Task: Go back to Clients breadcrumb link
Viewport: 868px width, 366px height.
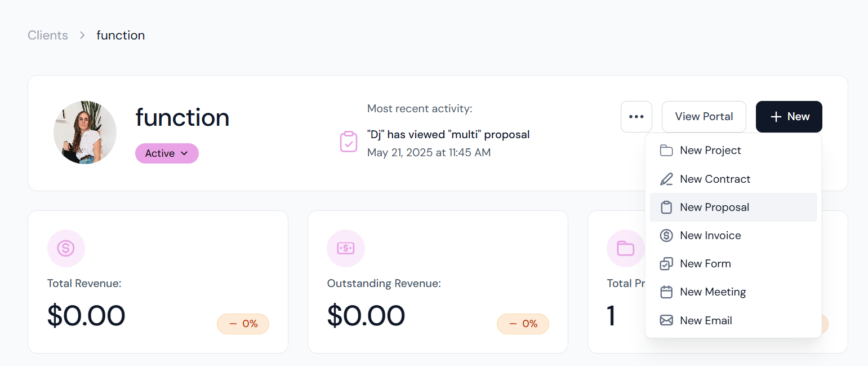Action: pyautogui.click(x=48, y=36)
